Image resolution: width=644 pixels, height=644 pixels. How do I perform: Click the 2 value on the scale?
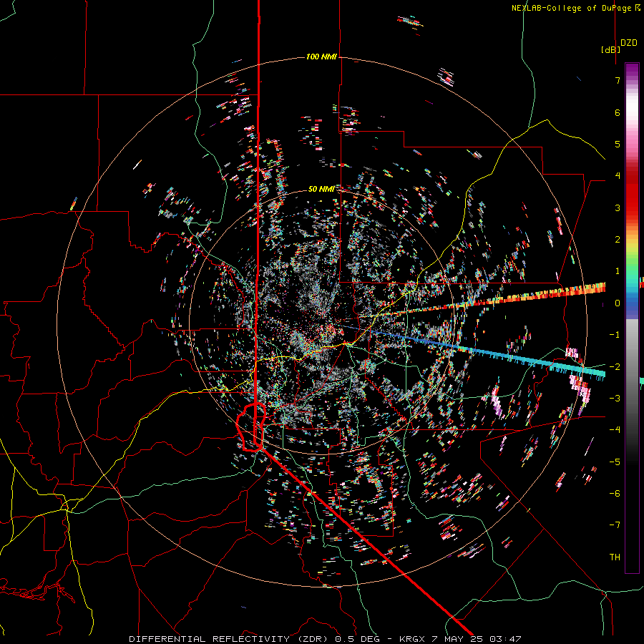[618, 240]
